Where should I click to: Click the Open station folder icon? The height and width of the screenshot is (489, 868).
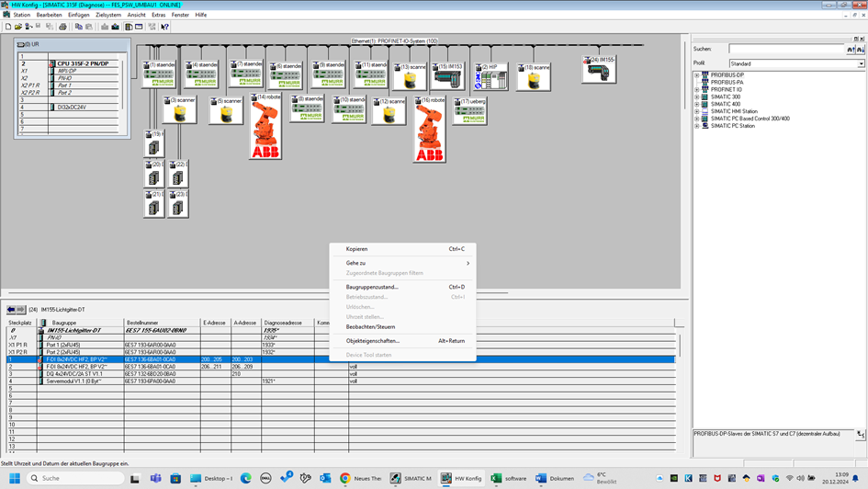point(19,27)
